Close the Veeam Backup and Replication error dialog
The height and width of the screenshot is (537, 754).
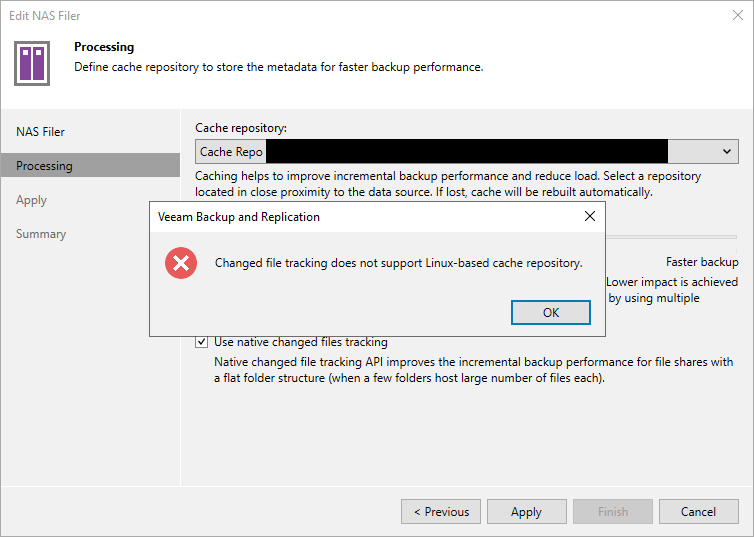590,216
